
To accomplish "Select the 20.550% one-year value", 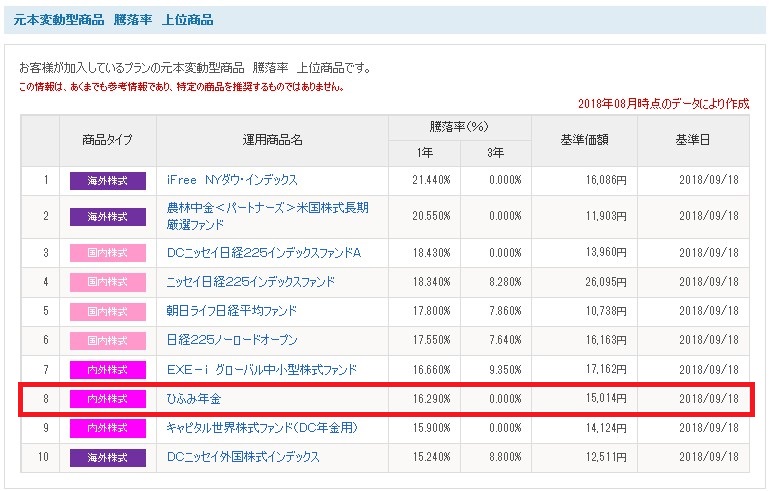I will tap(431, 216).
